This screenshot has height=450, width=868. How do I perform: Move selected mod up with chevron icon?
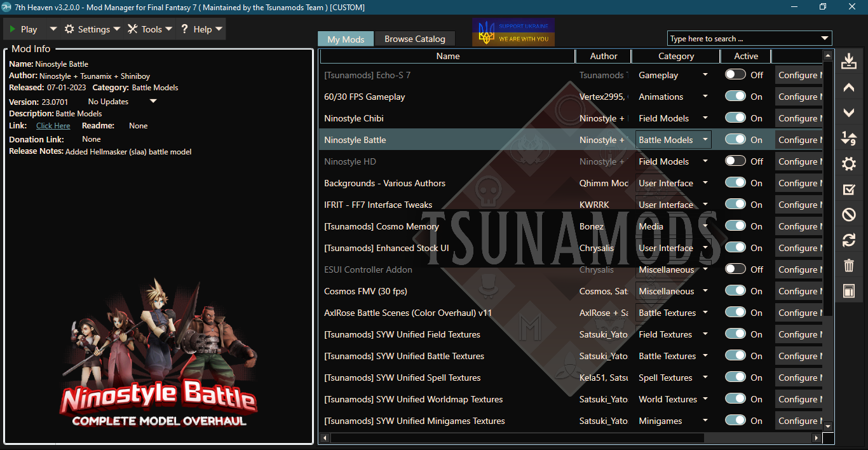[x=848, y=88]
